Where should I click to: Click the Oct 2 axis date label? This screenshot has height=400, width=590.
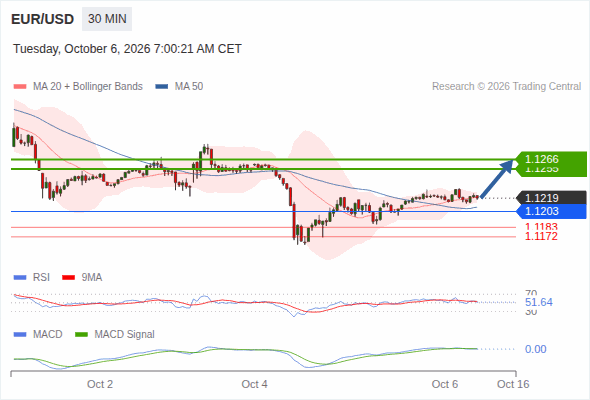pos(100,384)
